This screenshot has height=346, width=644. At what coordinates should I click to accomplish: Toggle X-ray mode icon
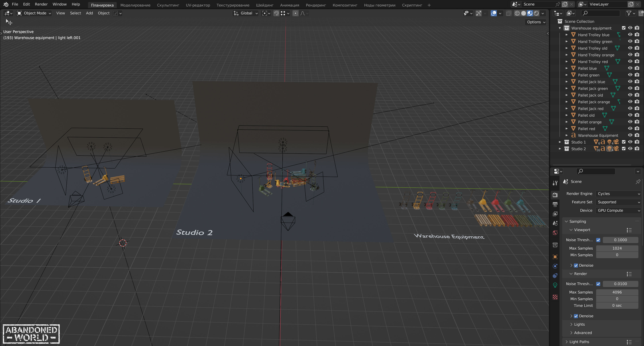tap(508, 13)
